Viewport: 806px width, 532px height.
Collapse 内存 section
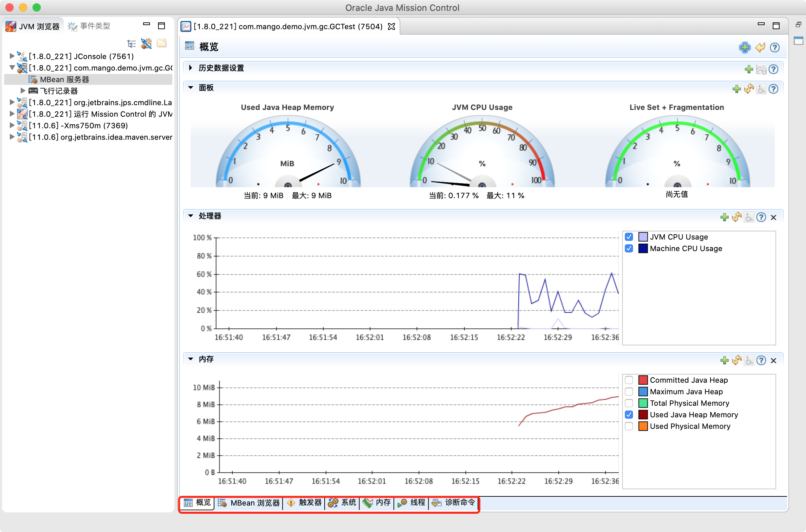coord(191,359)
